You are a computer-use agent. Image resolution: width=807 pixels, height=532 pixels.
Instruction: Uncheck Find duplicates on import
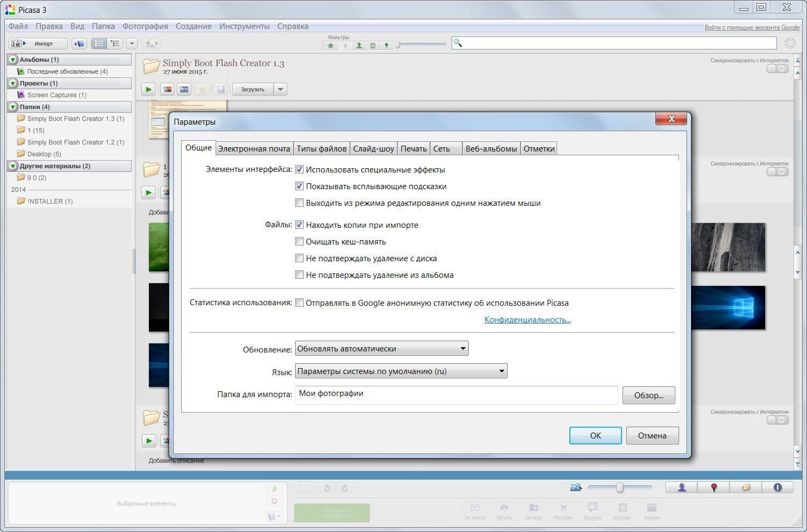[299, 225]
